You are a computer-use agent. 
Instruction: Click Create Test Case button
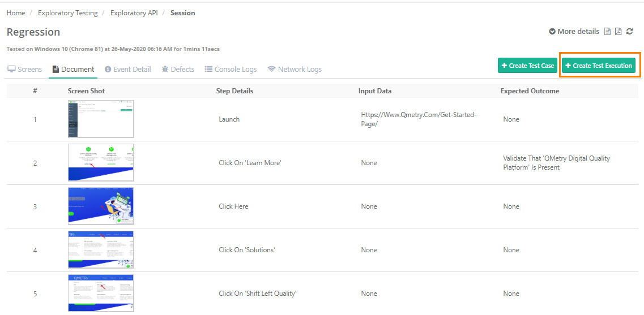(527, 66)
